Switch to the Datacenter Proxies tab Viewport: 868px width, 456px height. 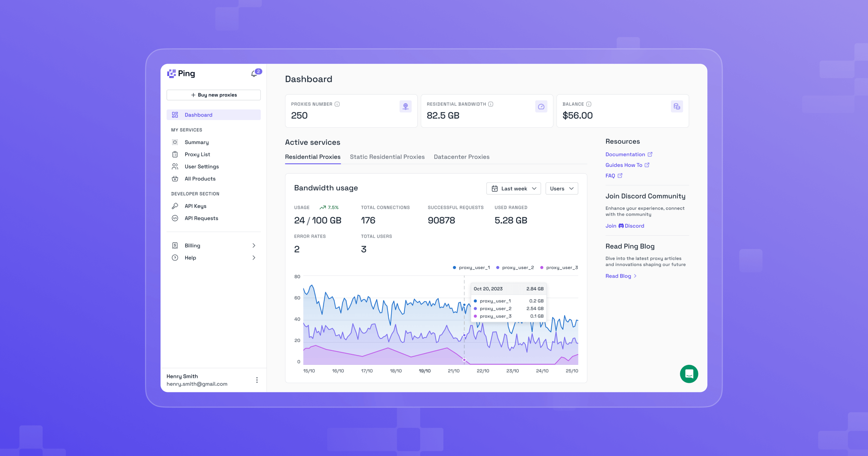tap(461, 157)
